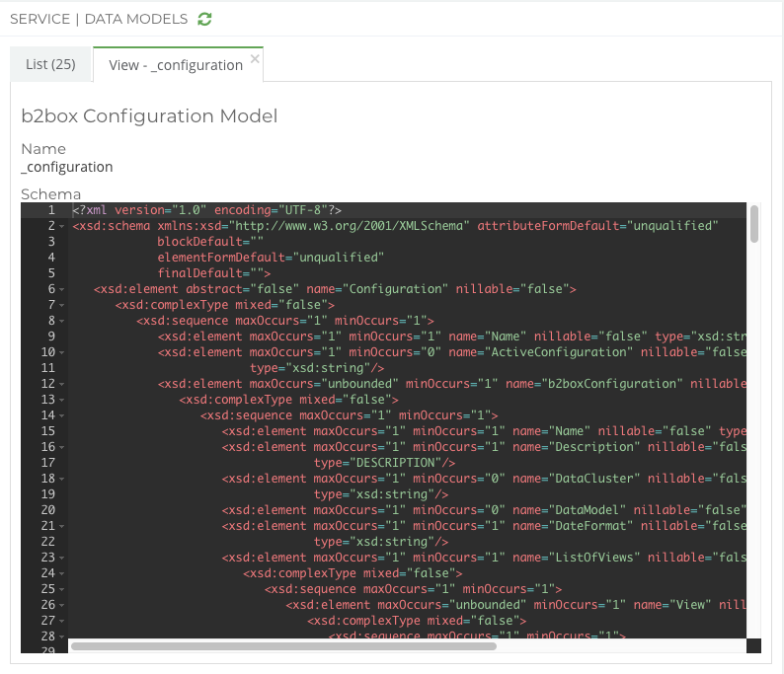Collapse the fold arrow on line 24

[62, 574]
